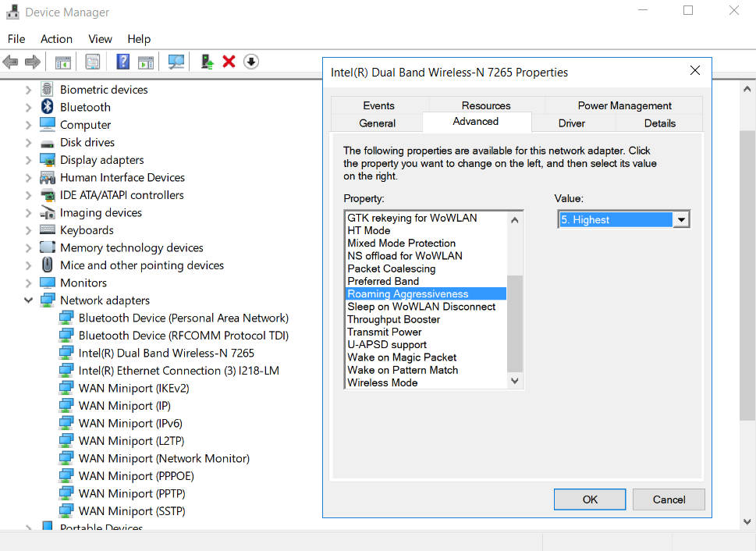Open the View menu

(101, 38)
